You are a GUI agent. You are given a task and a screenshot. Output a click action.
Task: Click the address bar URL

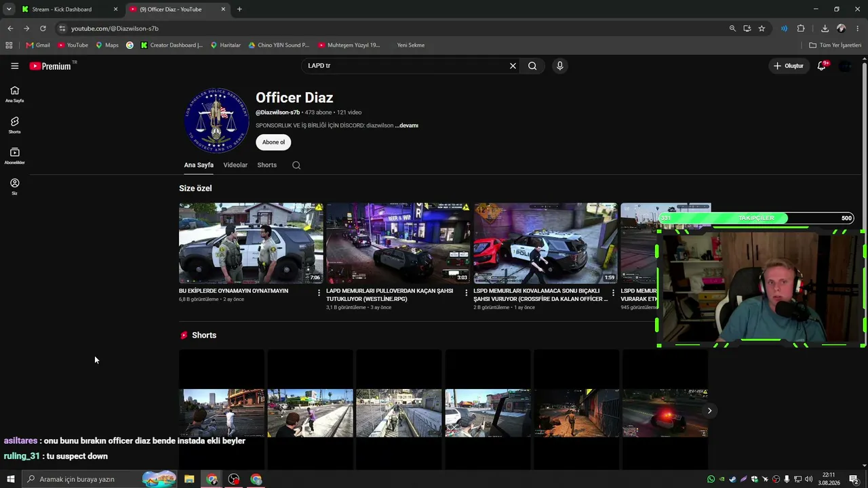[x=115, y=28]
